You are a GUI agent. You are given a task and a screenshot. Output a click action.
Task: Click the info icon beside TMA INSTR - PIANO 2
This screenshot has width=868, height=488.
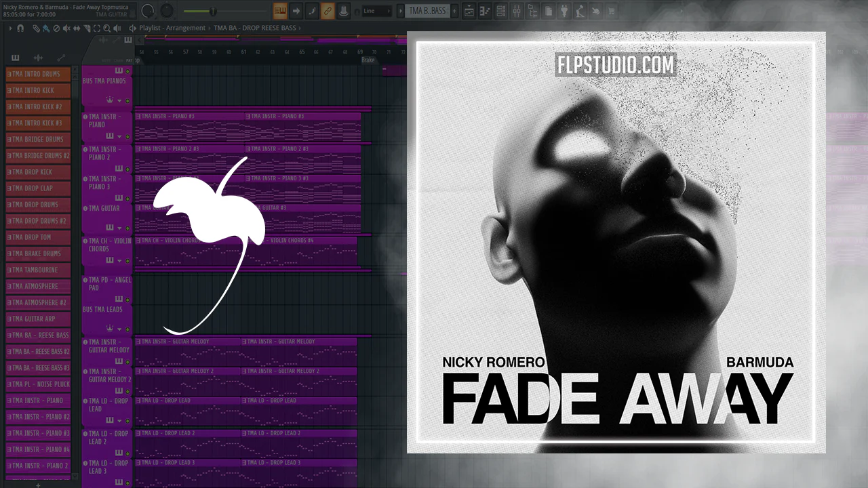click(x=85, y=149)
